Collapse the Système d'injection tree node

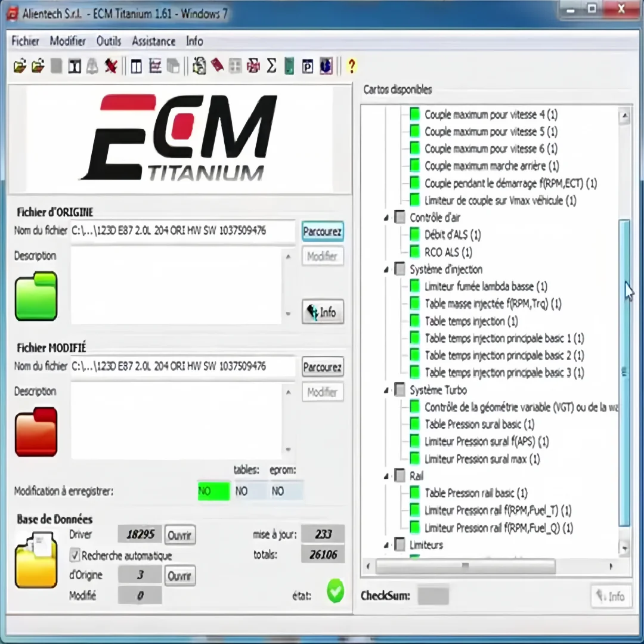click(385, 269)
